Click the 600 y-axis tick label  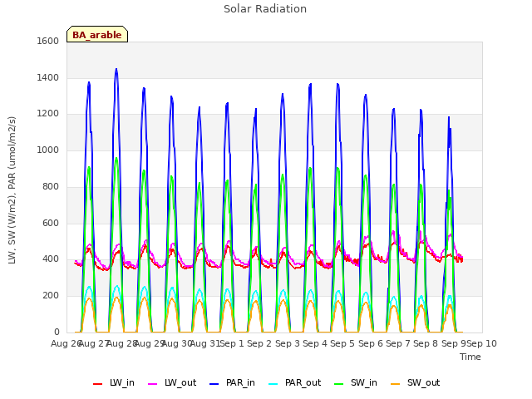pos(51,224)
